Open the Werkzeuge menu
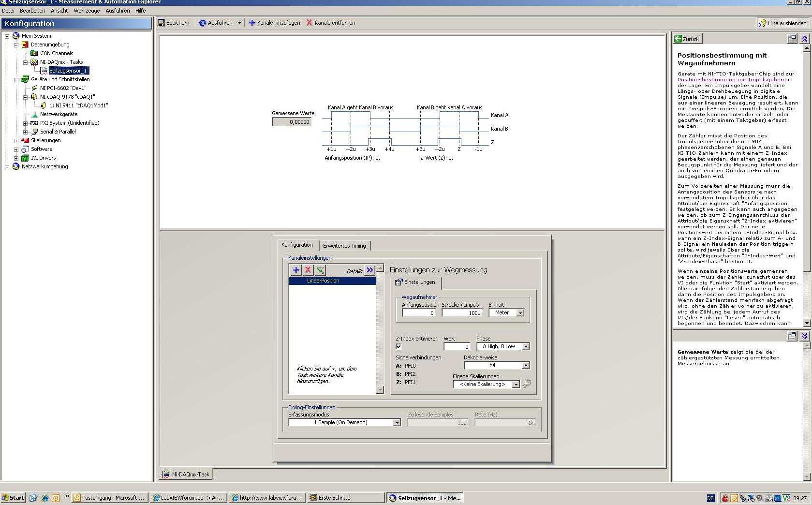812x505 pixels. pyautogui.click(x=87, y=11)
